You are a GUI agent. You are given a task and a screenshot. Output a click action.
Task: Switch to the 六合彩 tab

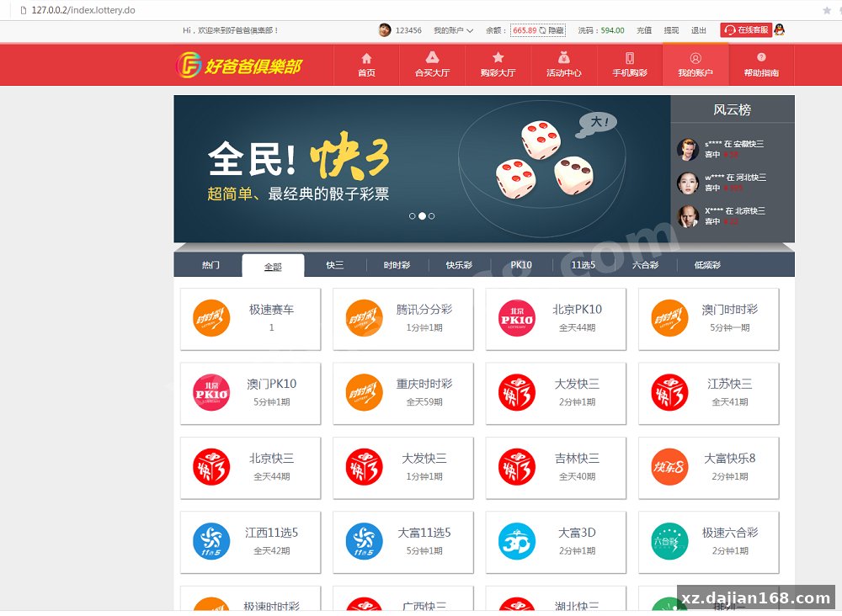coord(646,265)
